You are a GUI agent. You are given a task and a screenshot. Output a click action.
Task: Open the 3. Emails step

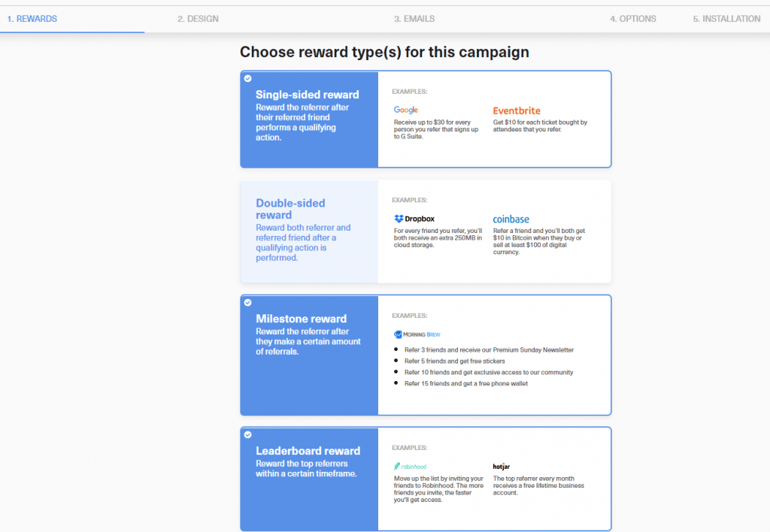414,19
